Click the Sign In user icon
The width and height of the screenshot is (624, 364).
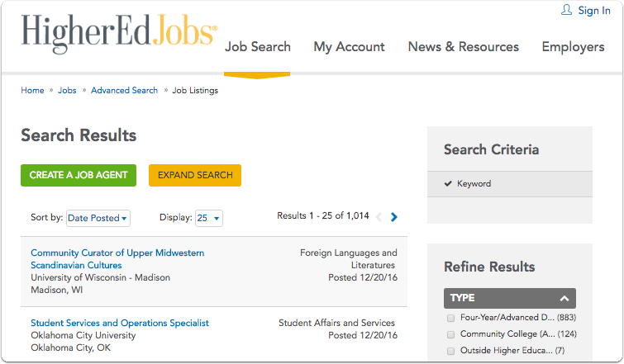pyautogui.click(x=566, y=10)
